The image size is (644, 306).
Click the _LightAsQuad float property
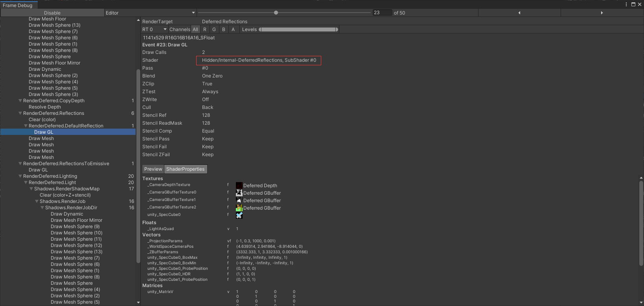pyautogui.click(x=160, y=229)
